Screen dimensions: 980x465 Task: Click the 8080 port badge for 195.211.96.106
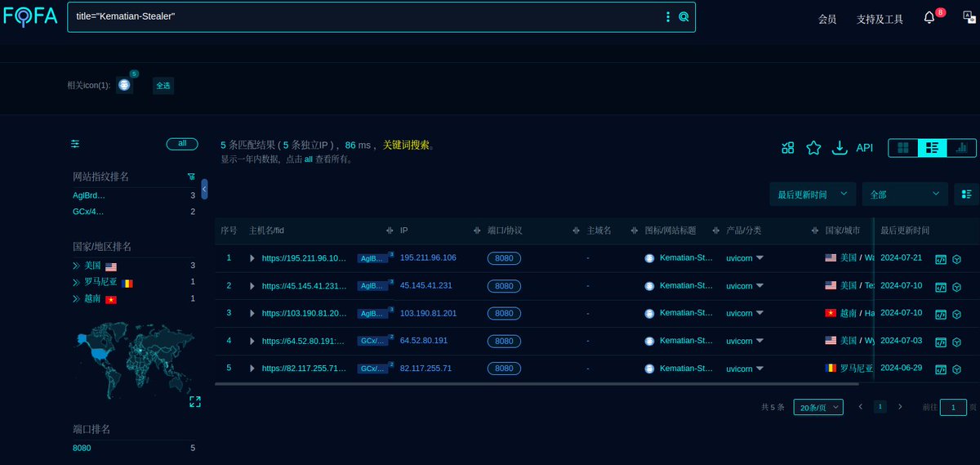tap(504, 258)
